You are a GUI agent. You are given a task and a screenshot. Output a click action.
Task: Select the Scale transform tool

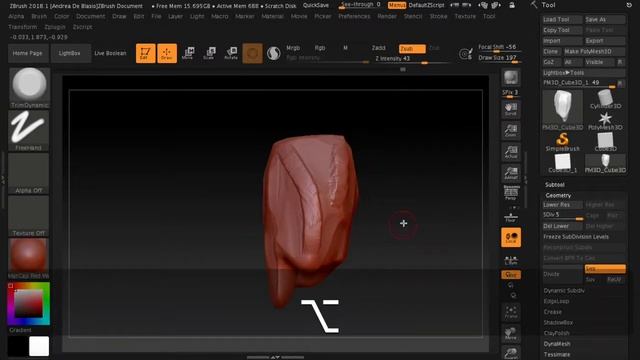coord(209,53)
